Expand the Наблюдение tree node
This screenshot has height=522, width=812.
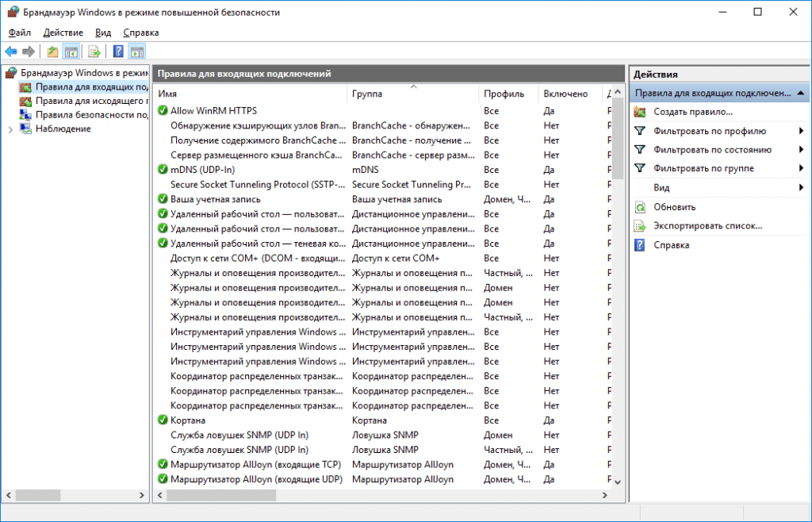coord(10,129)
